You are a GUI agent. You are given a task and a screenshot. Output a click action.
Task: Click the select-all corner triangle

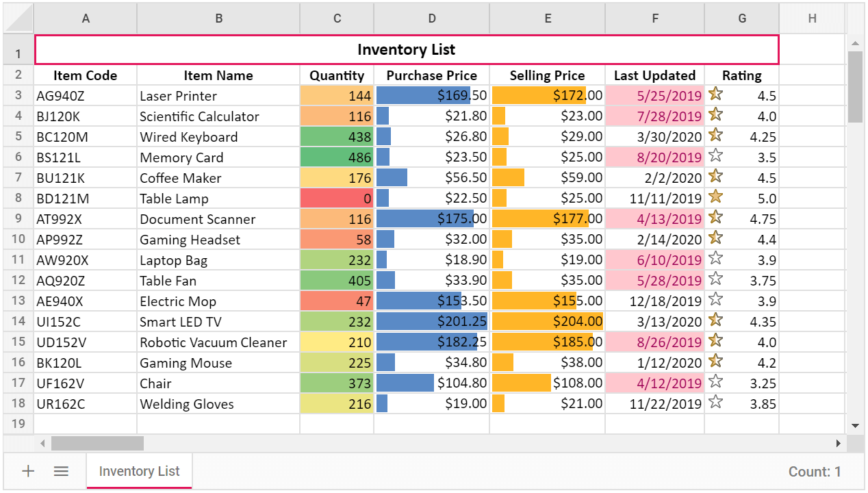pos(18,18)
